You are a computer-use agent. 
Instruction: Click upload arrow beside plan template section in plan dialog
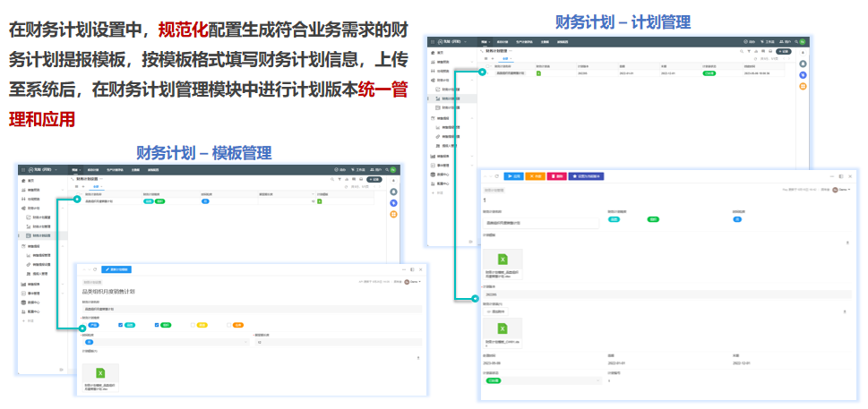click(847, 243)
